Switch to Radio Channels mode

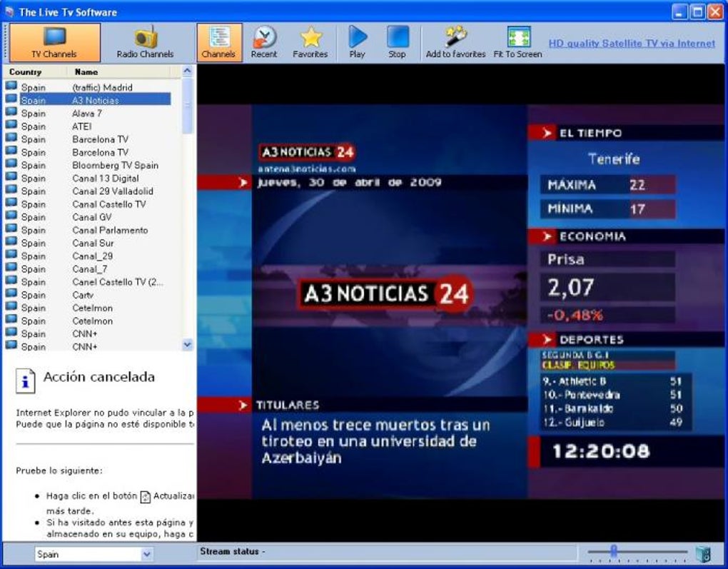pyautogui.click(x=145, y=43)
